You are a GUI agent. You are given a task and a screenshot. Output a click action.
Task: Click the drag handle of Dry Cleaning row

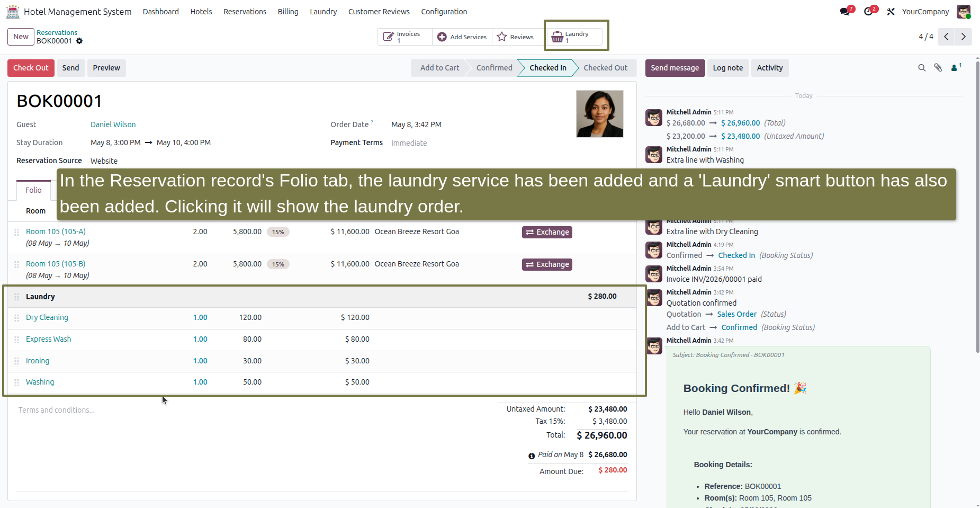pos(16,318)
